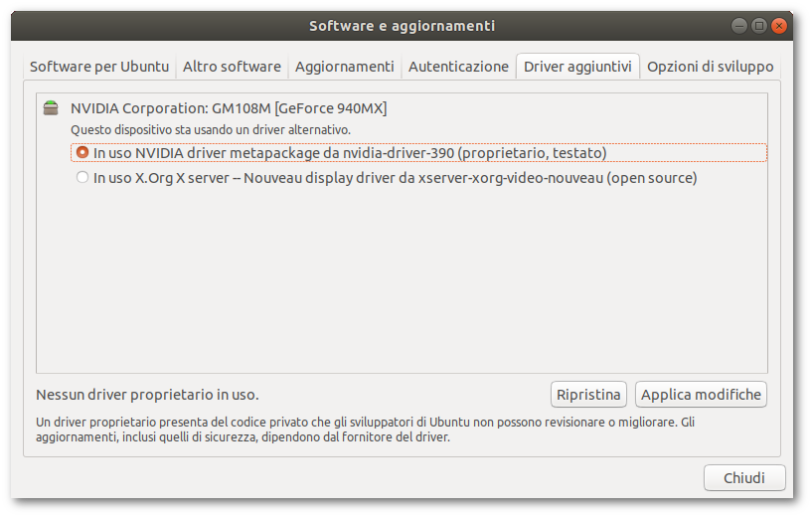Image resolution: width=812 pixels, height=517 pixels.
Task: Choose the Nouveau open source driver option
Action: [82, 178]
